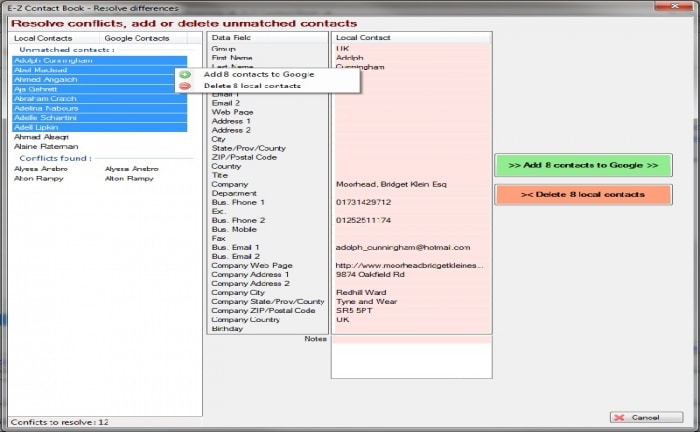Click the ZIP/Postal Code field label
Image resolution: width=700 pixels, height=432 pixels.
(244, 157)
